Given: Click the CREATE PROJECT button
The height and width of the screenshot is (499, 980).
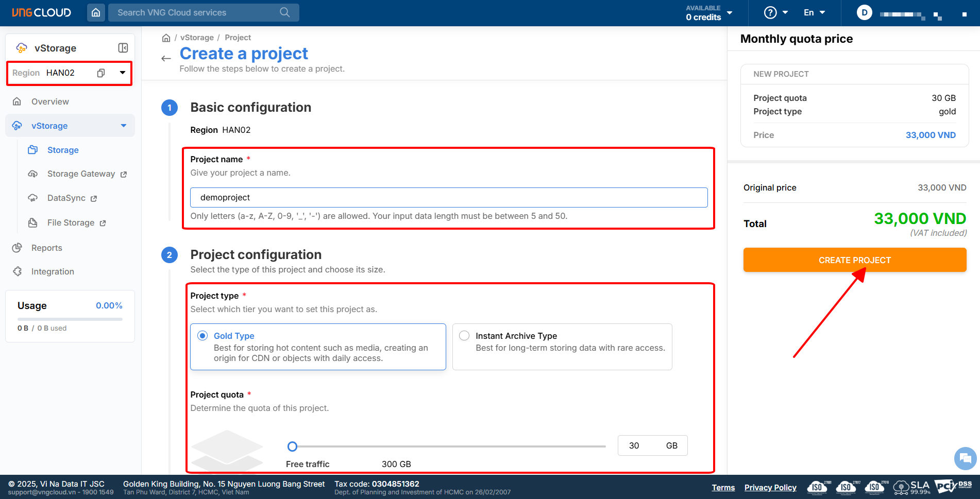Looking at the screenshot, I should 854,260.
